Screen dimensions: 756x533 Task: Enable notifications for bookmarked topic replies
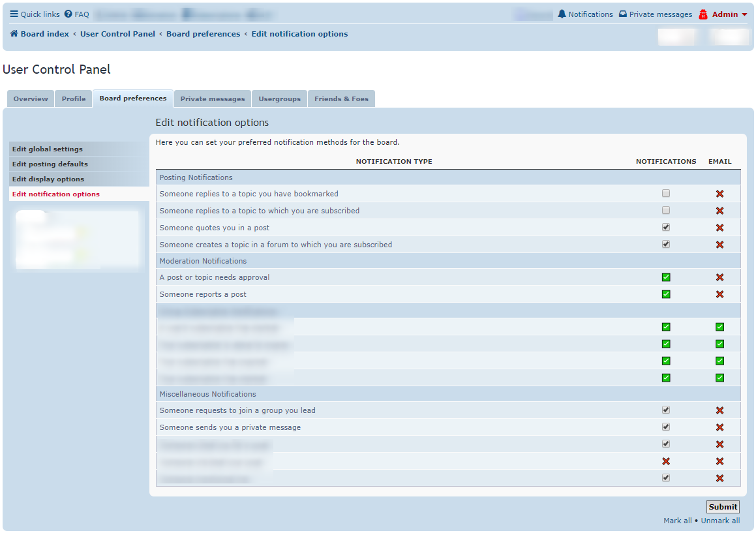click(x=665, y=194)
